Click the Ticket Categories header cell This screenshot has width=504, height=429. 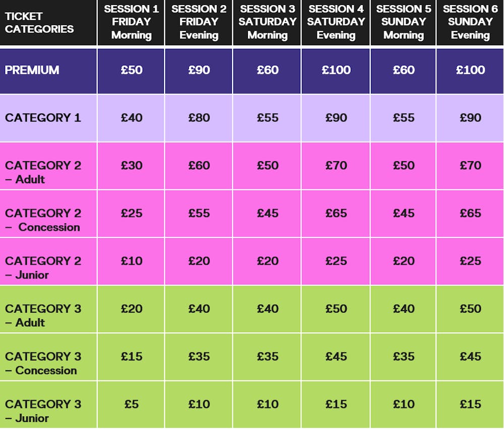(39, 23)
